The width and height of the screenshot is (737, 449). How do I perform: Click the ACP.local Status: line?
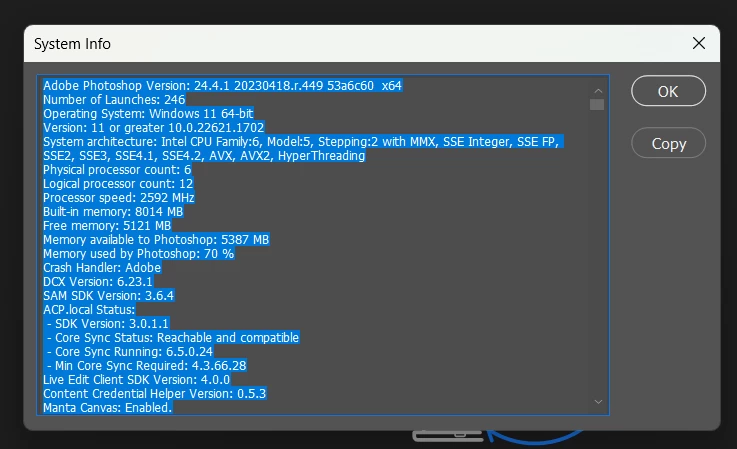(x=89, y=310)
